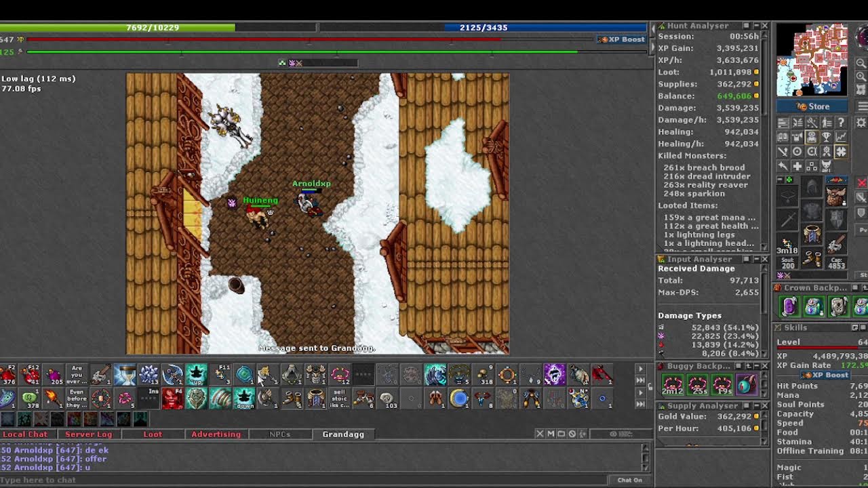Toggle the plus-sign healing panel button
Viewport: 868px width, 488px height.
pos(797,166)
